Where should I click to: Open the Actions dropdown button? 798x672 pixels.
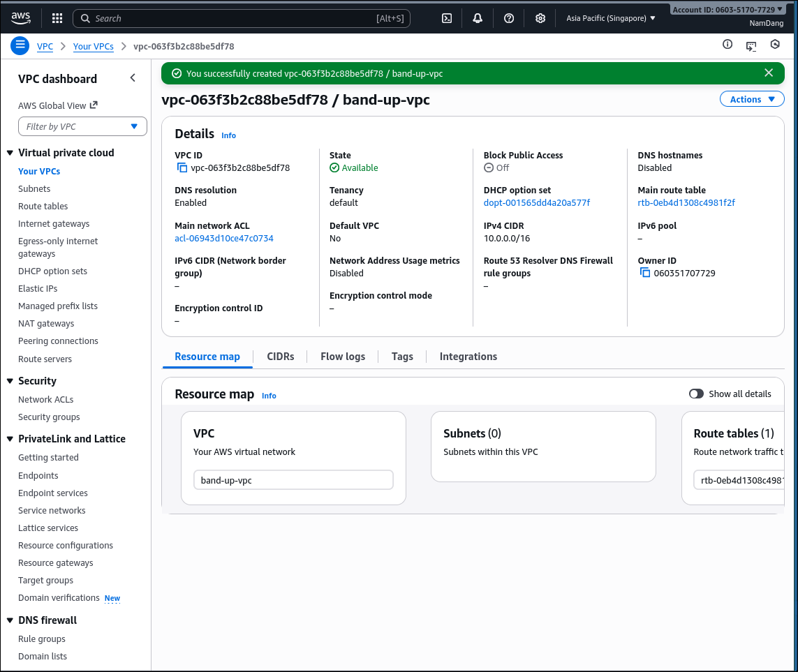pos(752,99)
